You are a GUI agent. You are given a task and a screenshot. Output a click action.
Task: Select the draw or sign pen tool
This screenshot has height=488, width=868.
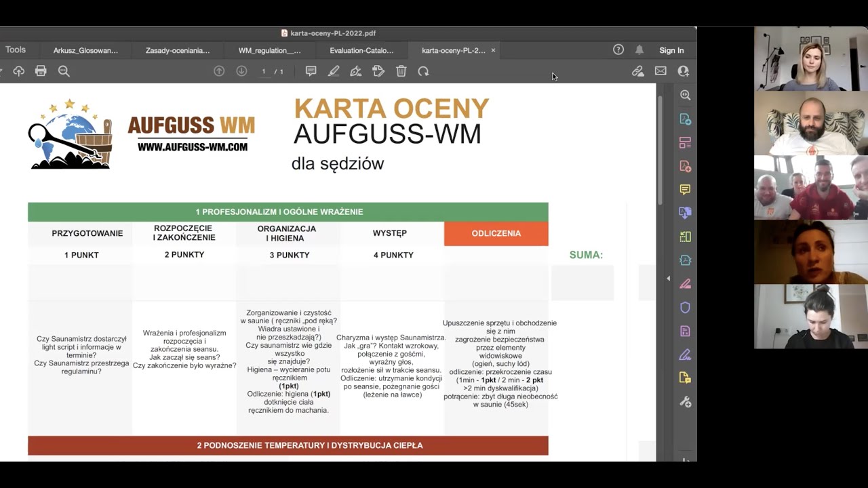click(355, 71)
